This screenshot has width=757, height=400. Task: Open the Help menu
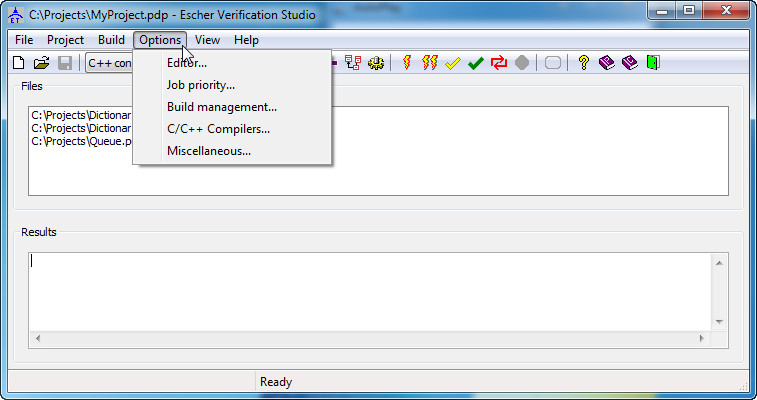coord(246,40)
